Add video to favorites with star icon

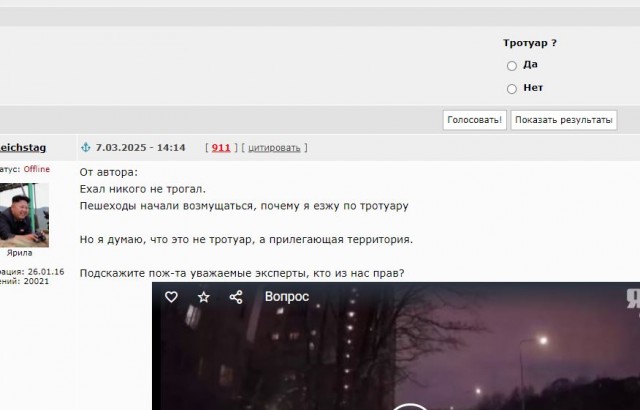coord(204,297)
